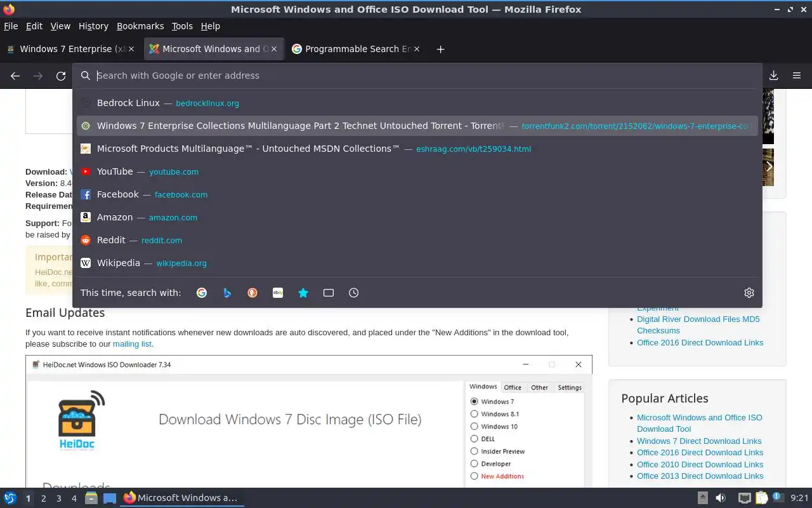
Task: Select the DELL radio button
Action: click(x=474, y=439)
